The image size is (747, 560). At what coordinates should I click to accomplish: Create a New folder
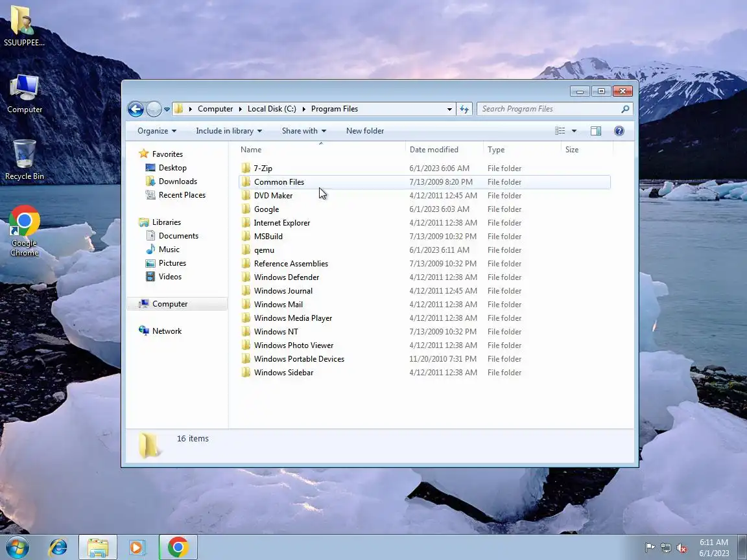(x=365, y=131)
